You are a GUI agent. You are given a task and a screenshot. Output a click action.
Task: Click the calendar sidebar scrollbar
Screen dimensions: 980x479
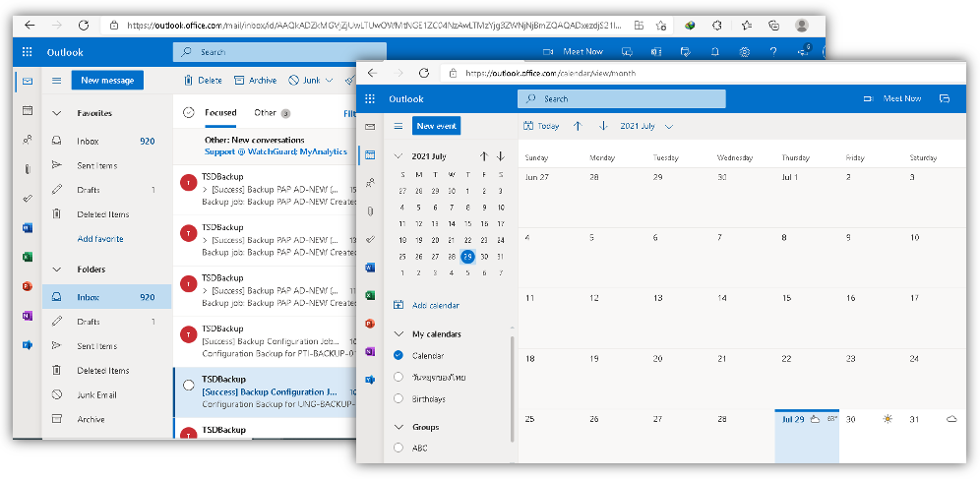514,389
